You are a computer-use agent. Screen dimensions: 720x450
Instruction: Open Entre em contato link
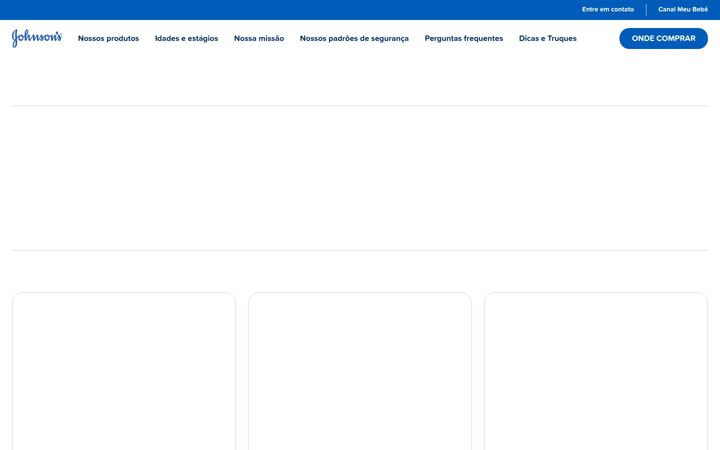pos(608,9)
